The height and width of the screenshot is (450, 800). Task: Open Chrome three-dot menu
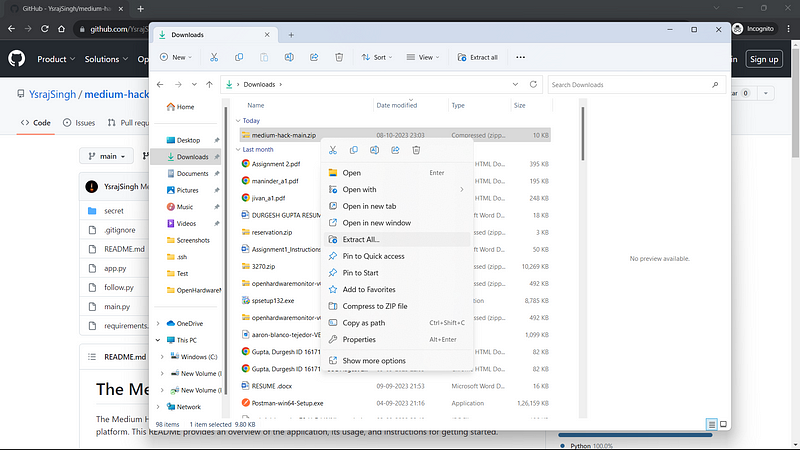[x=789, y=29]
